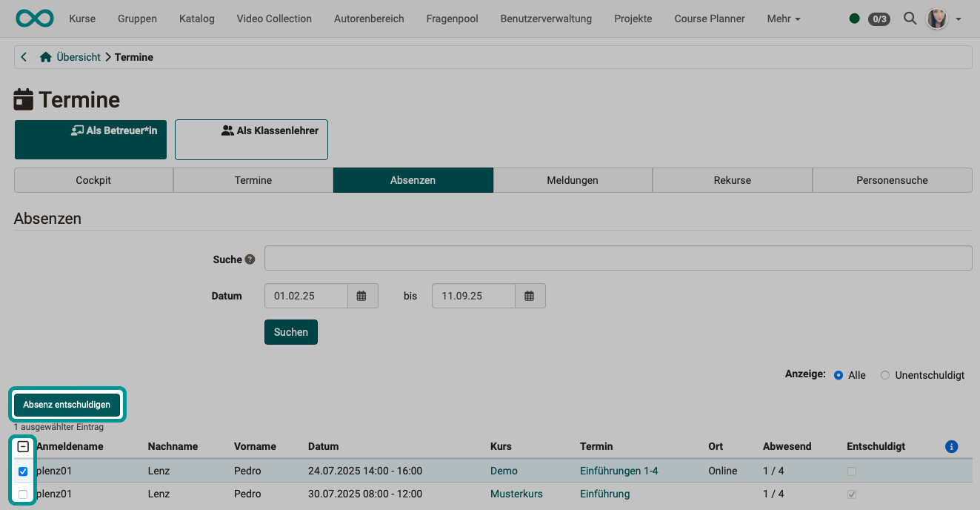Switch to the Meldungen tab
The height and width of the screenshot is (510, 980).
coord(573,179)
